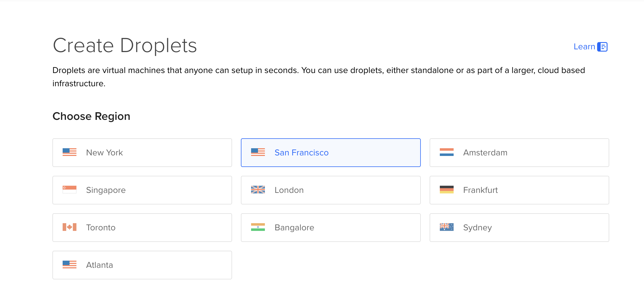644x286 pixels.
Task: Click the droplets description paragraph
Action: click(x=319, y=77)
